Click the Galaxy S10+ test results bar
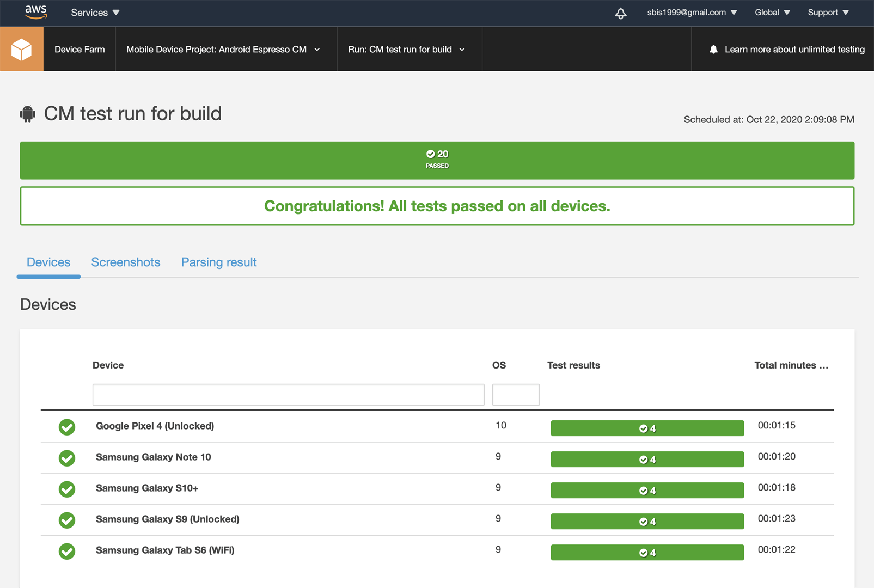The height and width of the screenshot is (588, 874). 647,490
